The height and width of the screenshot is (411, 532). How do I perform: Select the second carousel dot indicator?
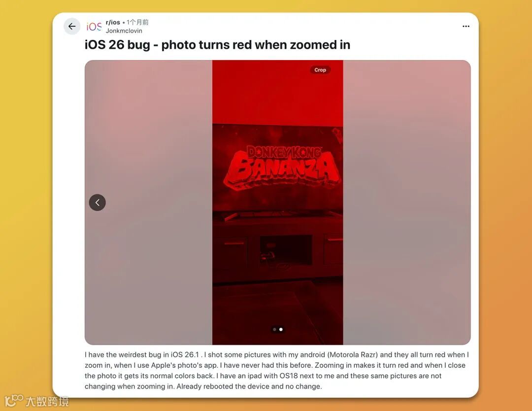(x=281, y=329)
